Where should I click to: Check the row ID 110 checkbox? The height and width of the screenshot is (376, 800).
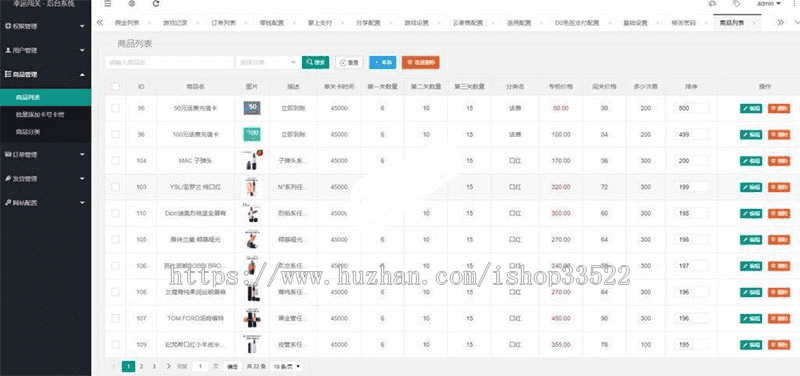116,213
